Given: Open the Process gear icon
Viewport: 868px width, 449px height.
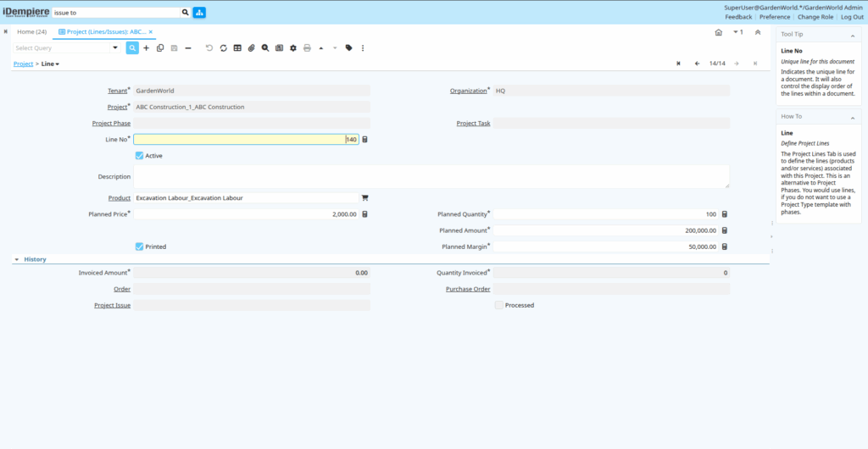Looking at the screenshot, I should click(x=293, y=48).
